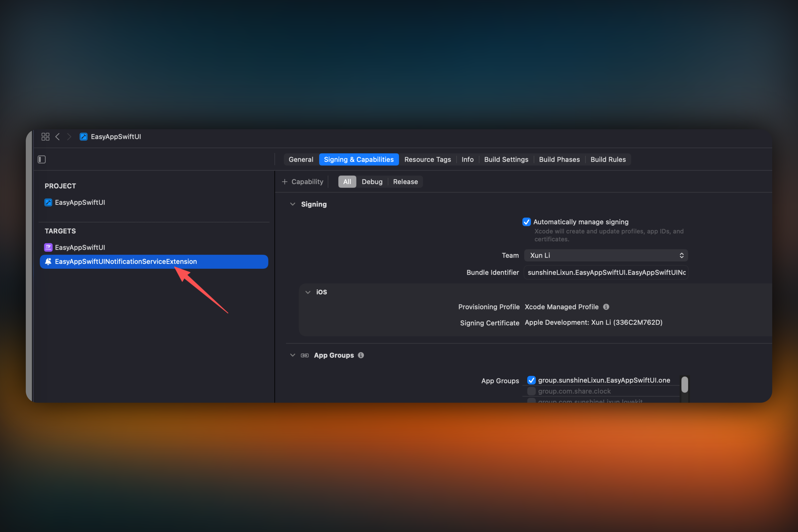This screenshot has width=798, height=532.
Task: Toggle the project and targets list sidebar
Action: [42, 160]
